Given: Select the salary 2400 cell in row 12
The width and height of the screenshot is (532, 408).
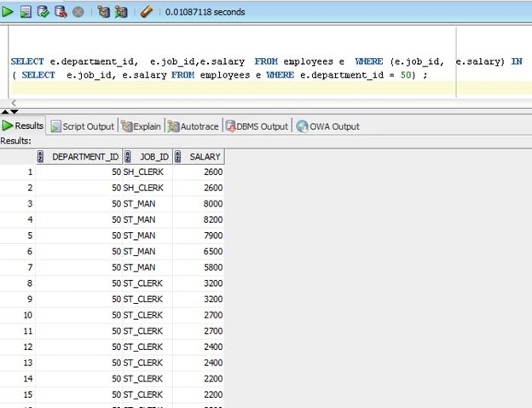Looking at the screenshot, I should 199,347.
